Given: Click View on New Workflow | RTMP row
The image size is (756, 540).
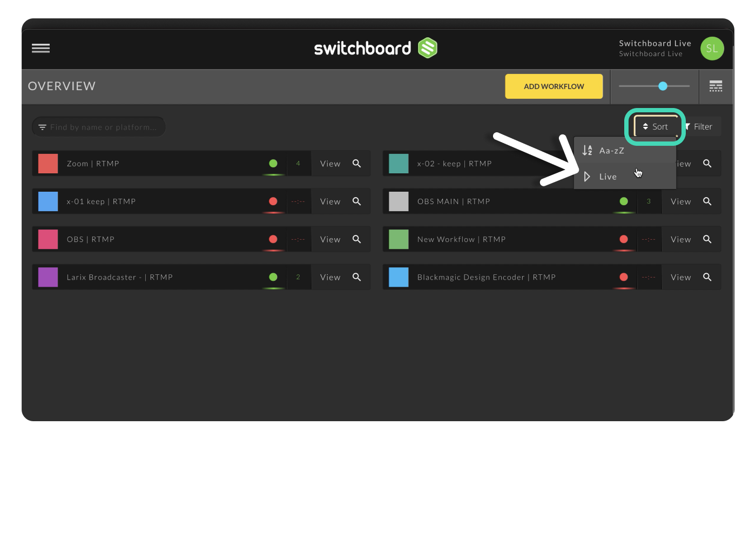Looking at the screenshot, I should 681,239.
